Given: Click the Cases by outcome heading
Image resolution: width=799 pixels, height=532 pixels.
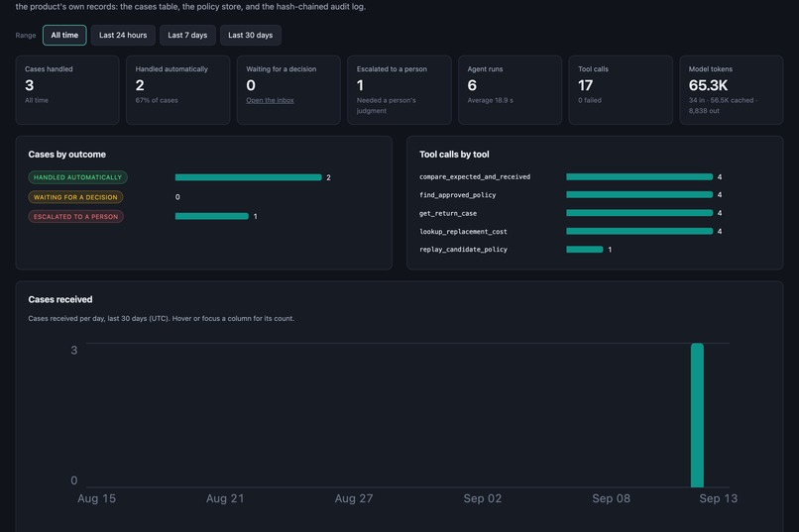Looking at the screenshot, I should (x=66, y=155).
